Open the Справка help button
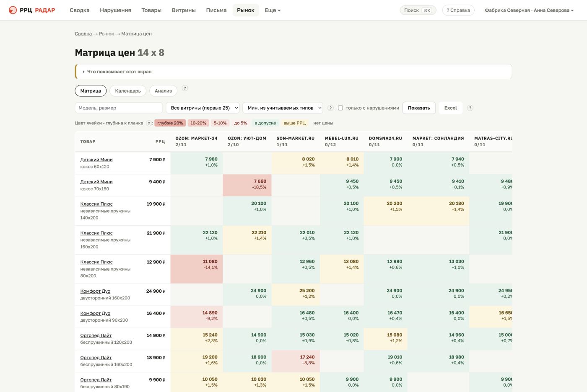 458,10
